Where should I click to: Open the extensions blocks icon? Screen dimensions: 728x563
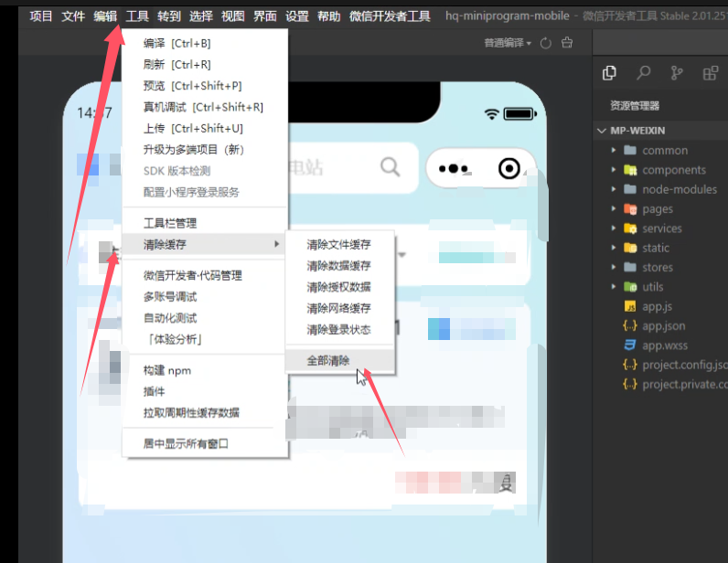point(711,73)
